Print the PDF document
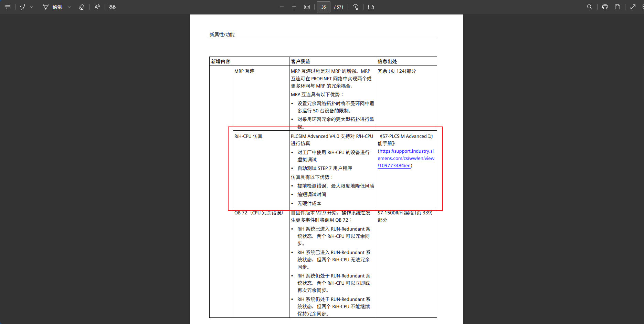Screen dimensions: 644x324 [x=605, y=7]
